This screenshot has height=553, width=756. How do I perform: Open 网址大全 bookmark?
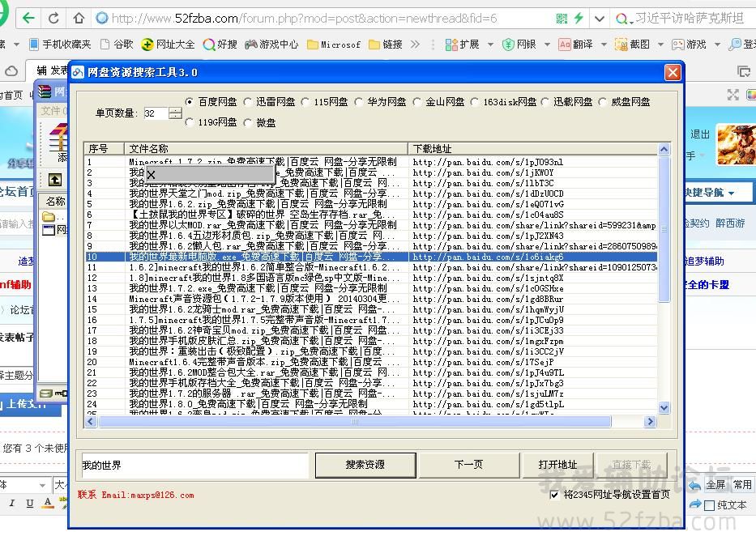point(168,45)
